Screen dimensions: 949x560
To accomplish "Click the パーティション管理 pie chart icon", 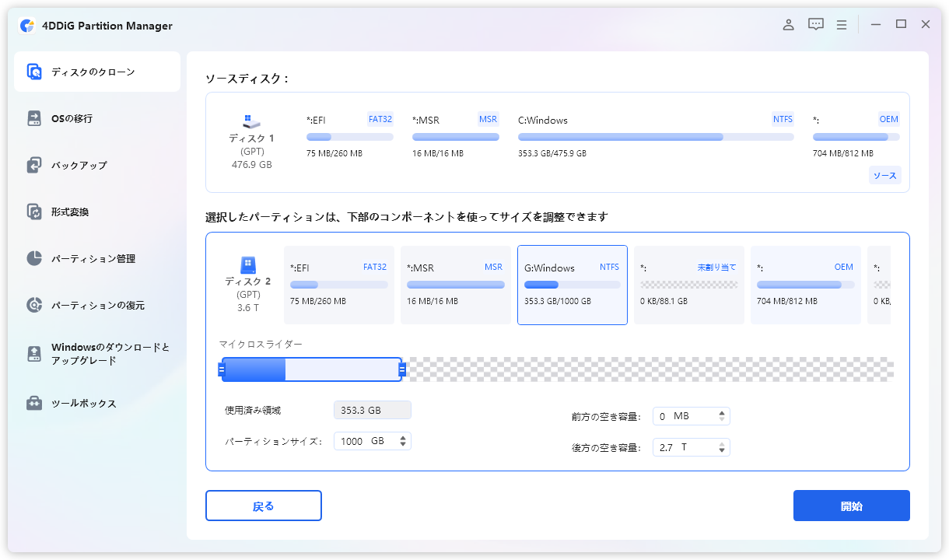I will click(x=34, y=258).
